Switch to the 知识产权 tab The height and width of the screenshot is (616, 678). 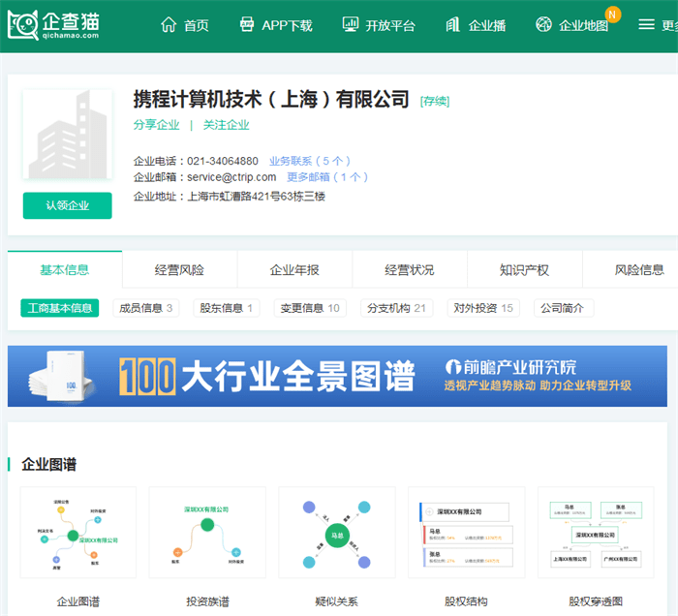coord(525,270)
